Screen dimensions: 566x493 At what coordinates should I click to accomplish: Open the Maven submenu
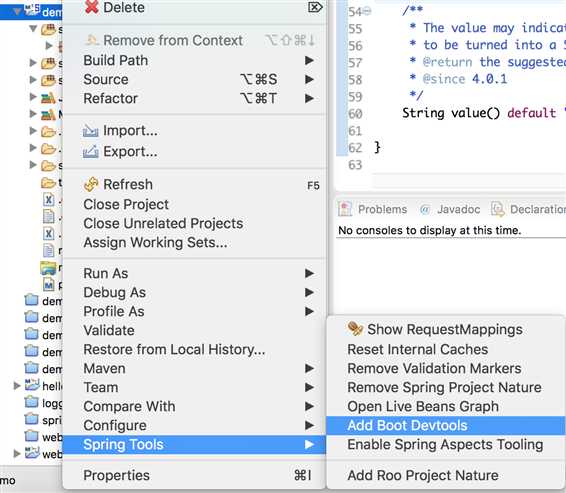tap(195, 368)
